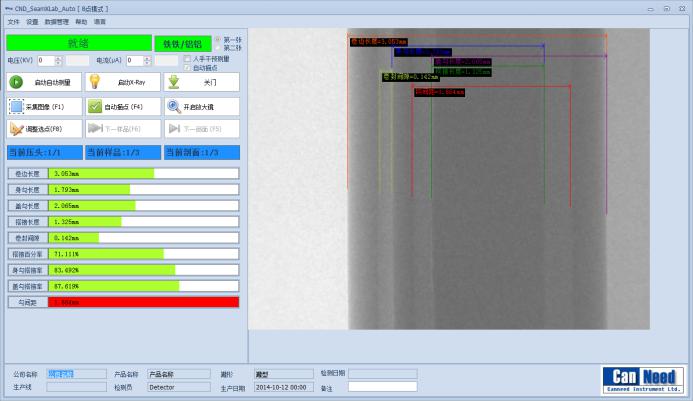Select the 第一 radio option
Screen dimensions: 693x401
point(219,40)
